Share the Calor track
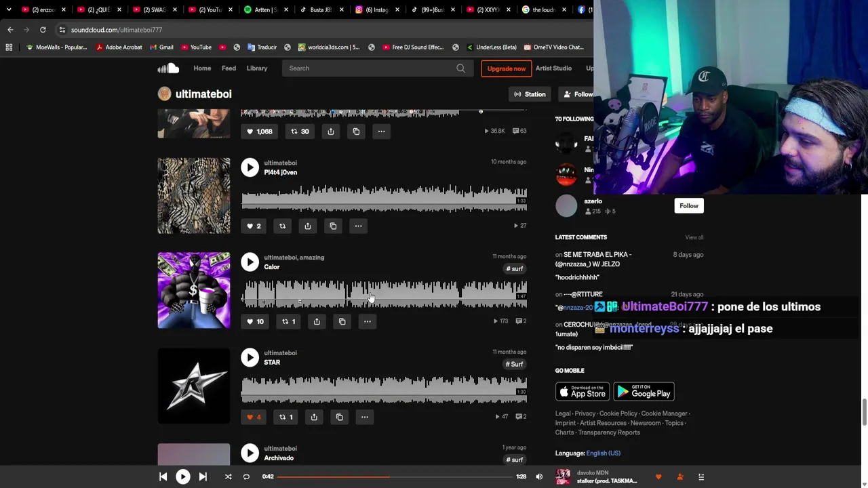 tap(317, 321)
